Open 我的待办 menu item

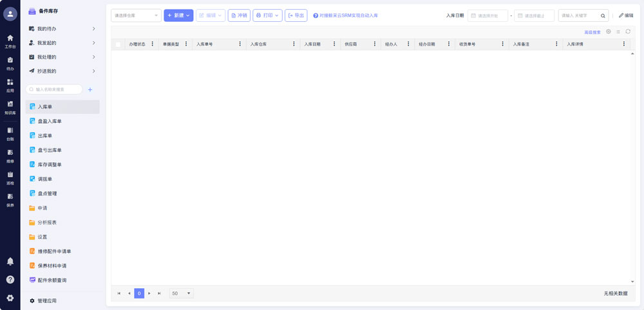(x=62, y=29)
